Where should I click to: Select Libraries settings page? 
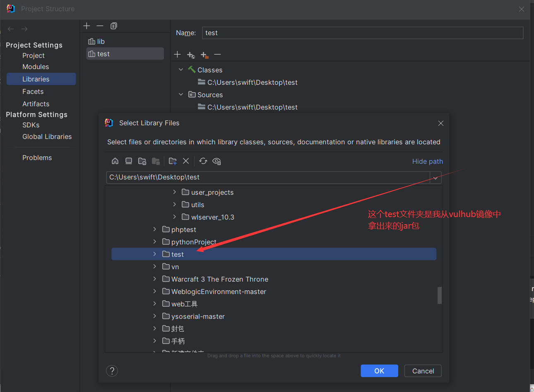point(41,79)
